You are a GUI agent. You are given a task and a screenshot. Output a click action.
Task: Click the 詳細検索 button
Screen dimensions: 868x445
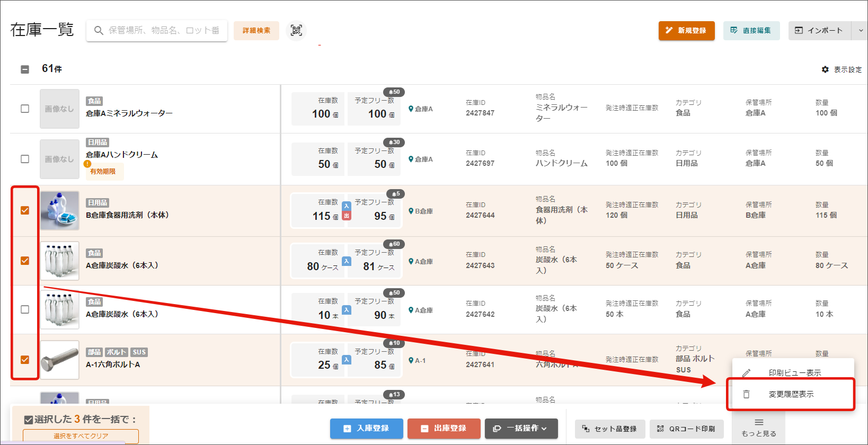click(256, 31)
